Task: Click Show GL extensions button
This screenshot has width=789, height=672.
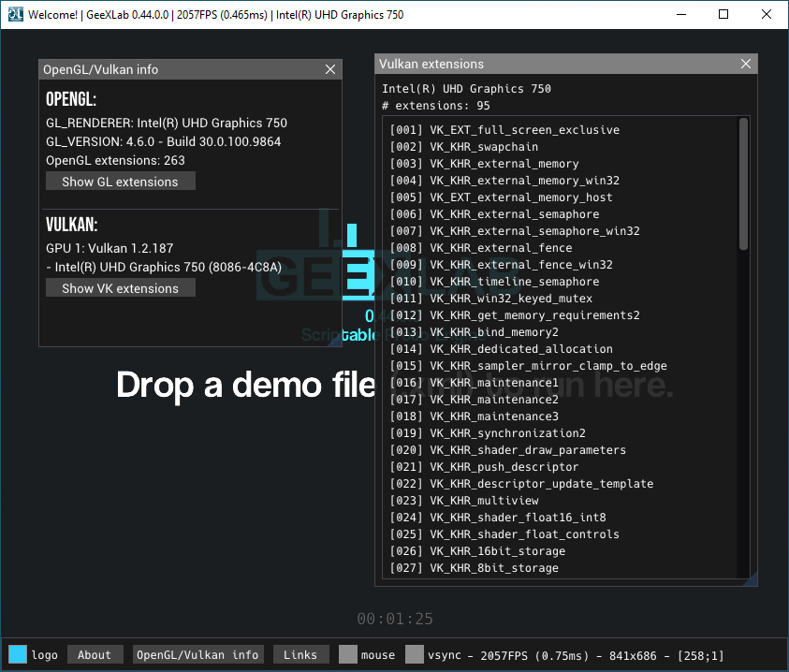Action: (x=120, y=182)
